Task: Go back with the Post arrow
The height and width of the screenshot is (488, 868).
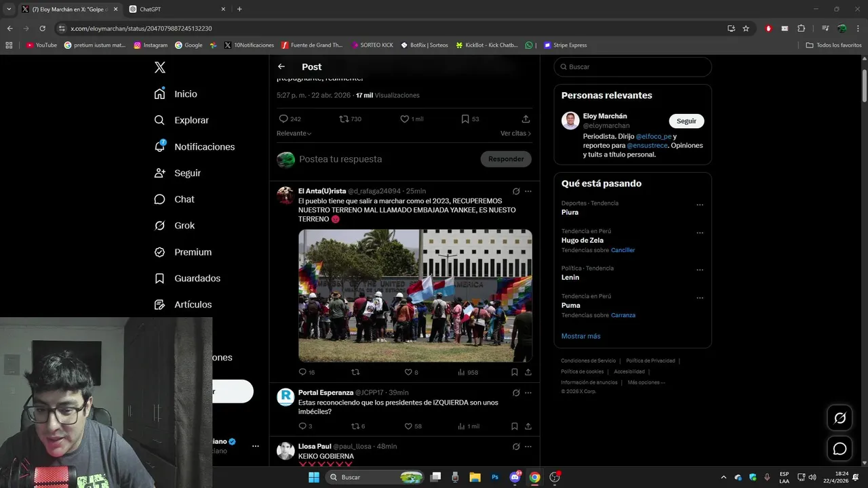Action: (x=281, y=66)
